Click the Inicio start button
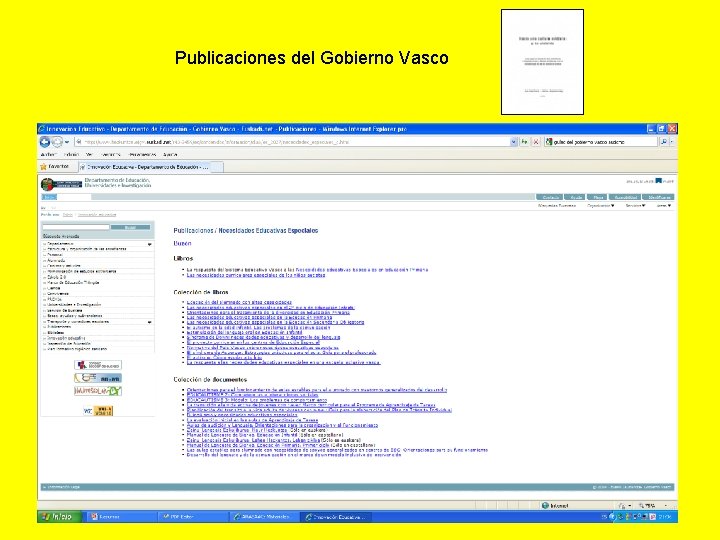The image size is (720, 540). 59,517
